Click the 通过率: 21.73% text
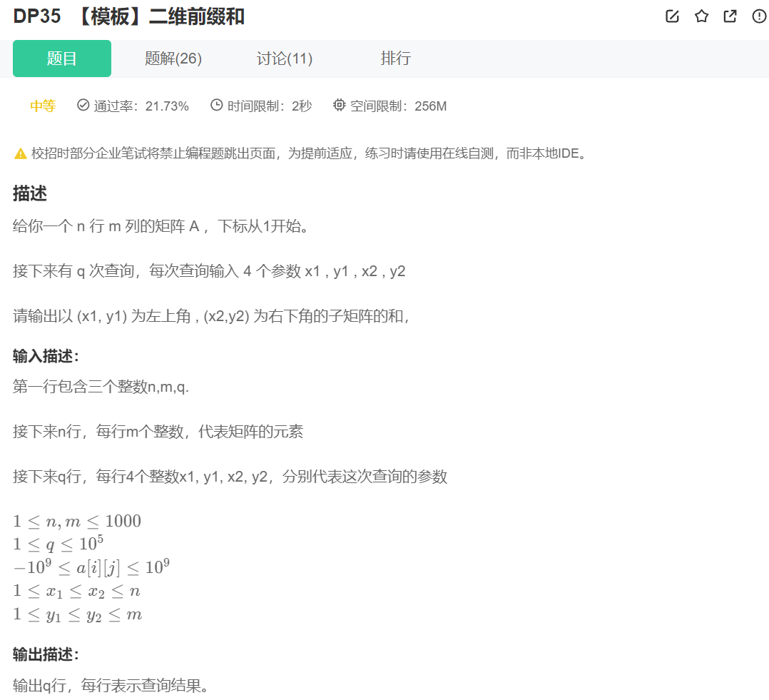Viewport: 769px width, 700px height. (x=141, y=106)
